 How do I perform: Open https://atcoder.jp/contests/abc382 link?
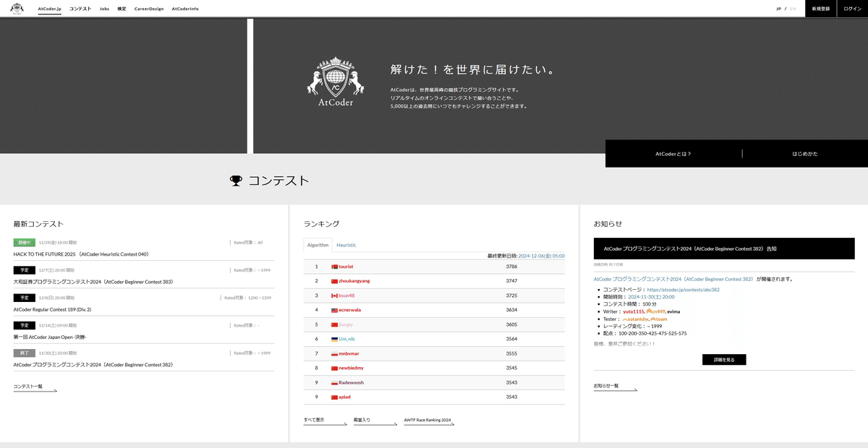click(683, 290)
